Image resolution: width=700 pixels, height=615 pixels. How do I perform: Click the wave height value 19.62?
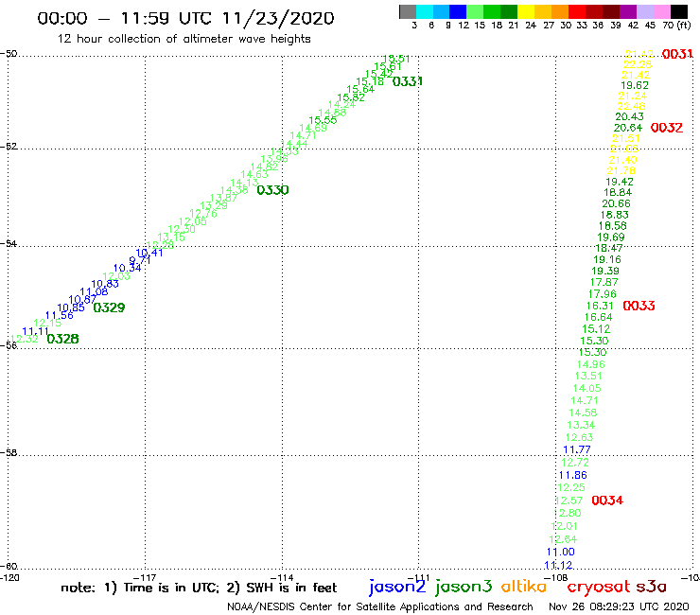tap(635, 85)
